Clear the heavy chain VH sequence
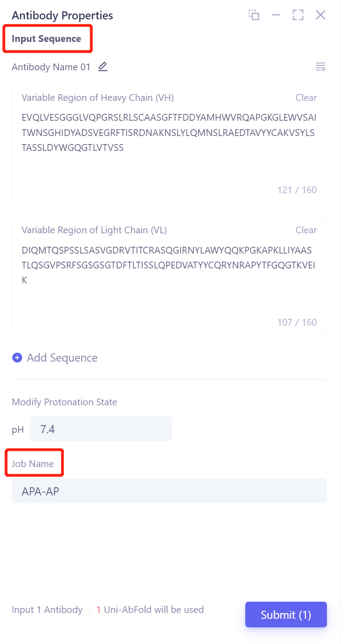Viewport: 340px width, 644px height. pos(306,97)
